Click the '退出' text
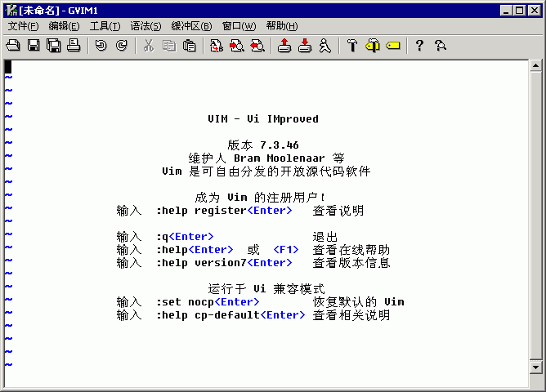Screen dimensions: 546x392 pyautogui.click(x=325, y=237)
